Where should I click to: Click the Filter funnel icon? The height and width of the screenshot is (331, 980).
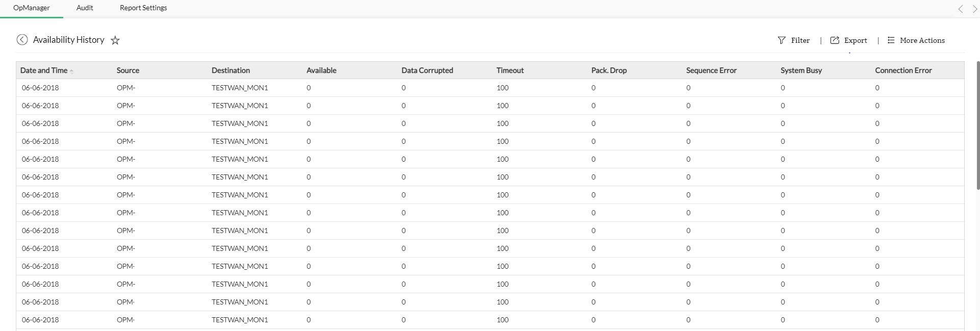[x=781, y=40]
